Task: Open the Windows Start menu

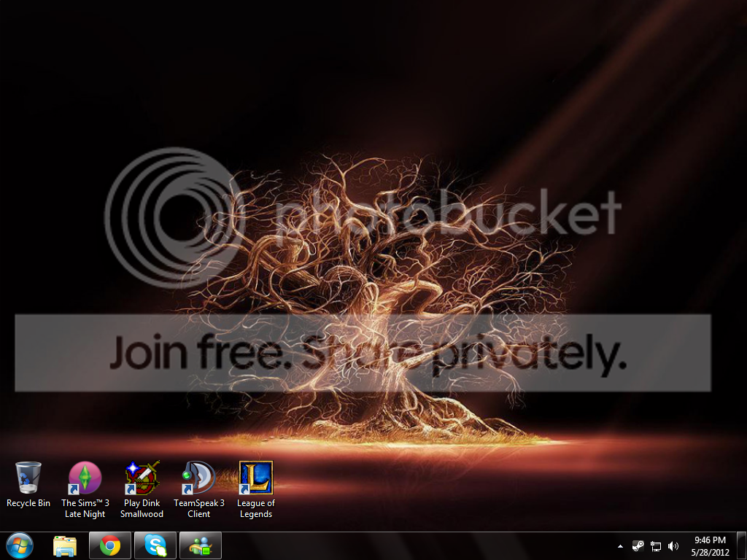Action: point(20,545)
